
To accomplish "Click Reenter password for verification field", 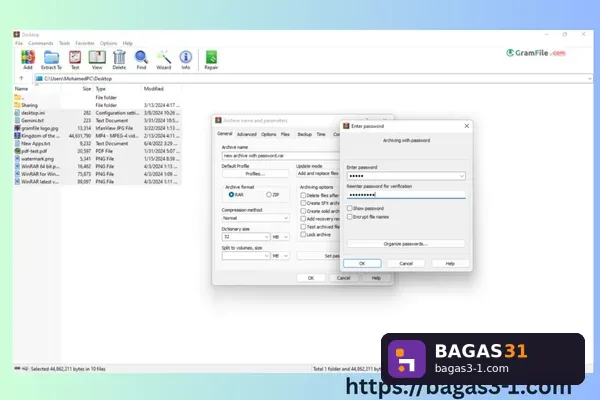I will (406, 195).
